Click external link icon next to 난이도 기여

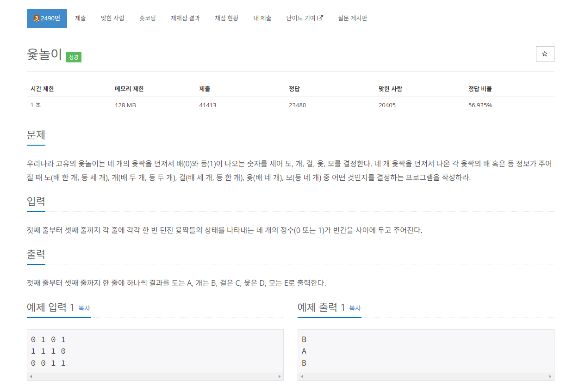[320, 18]
